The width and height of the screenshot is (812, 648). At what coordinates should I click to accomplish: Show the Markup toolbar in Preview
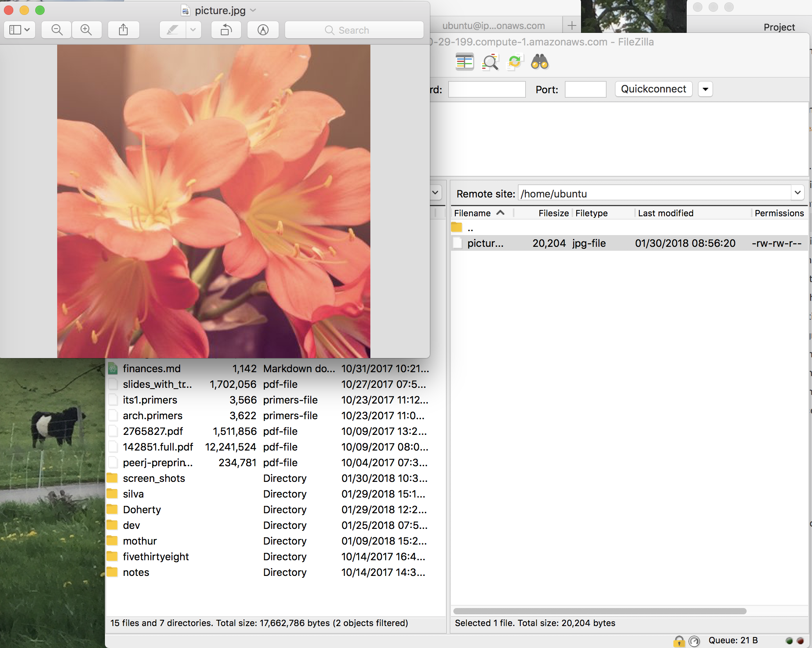(x=263, y=30)
